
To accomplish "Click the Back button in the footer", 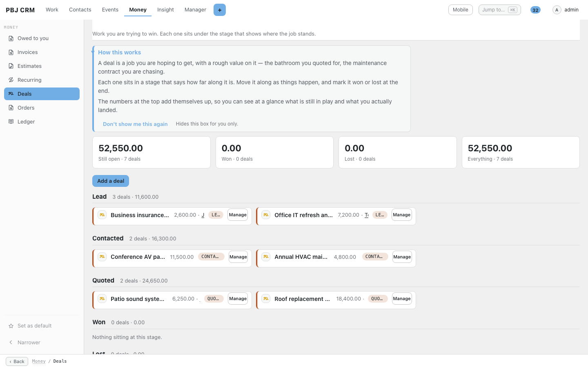I will click(17, 361).
